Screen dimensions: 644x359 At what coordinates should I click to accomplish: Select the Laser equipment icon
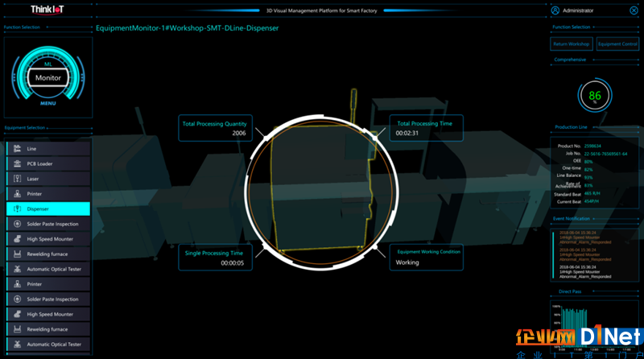(17, 179)
